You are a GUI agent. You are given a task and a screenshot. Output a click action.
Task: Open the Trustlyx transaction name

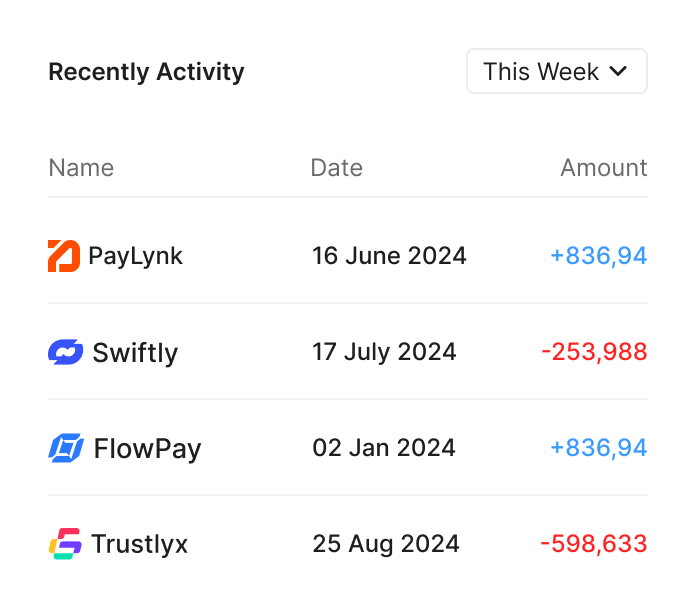(139, 545)
